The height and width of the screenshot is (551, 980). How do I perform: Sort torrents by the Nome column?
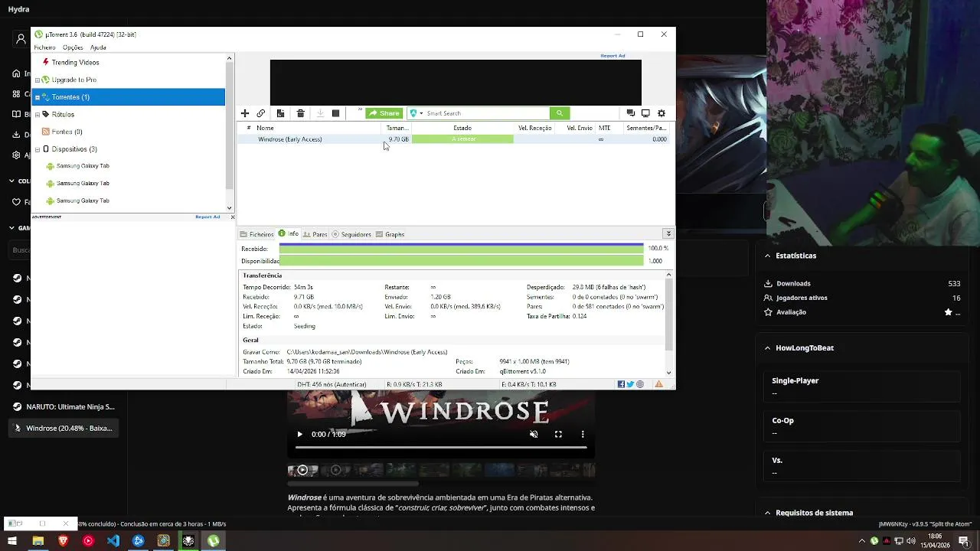click(x=265, y=128)
